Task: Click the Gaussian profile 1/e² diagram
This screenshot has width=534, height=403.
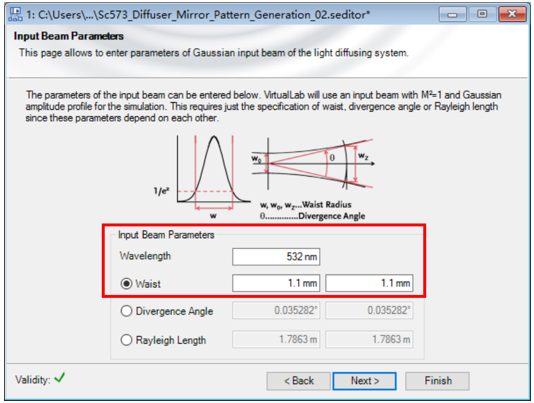Action: coord(203,176)
